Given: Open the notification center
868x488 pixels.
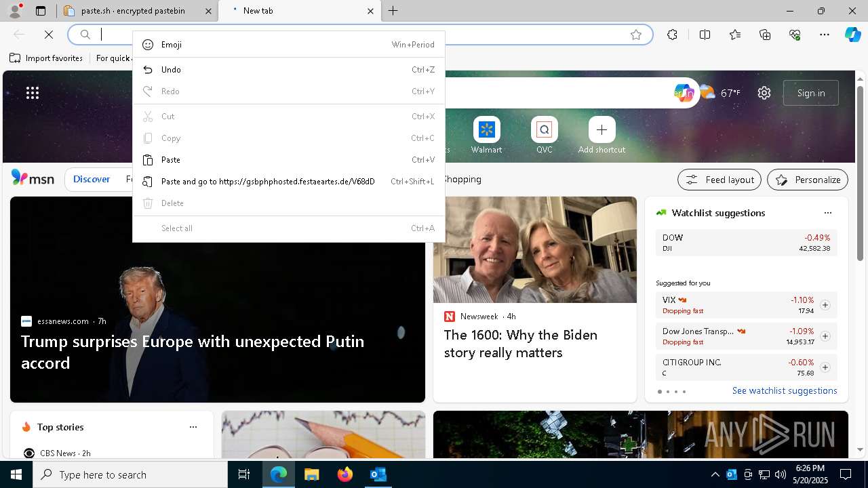Looking at the screenshot, I should 846,474.
